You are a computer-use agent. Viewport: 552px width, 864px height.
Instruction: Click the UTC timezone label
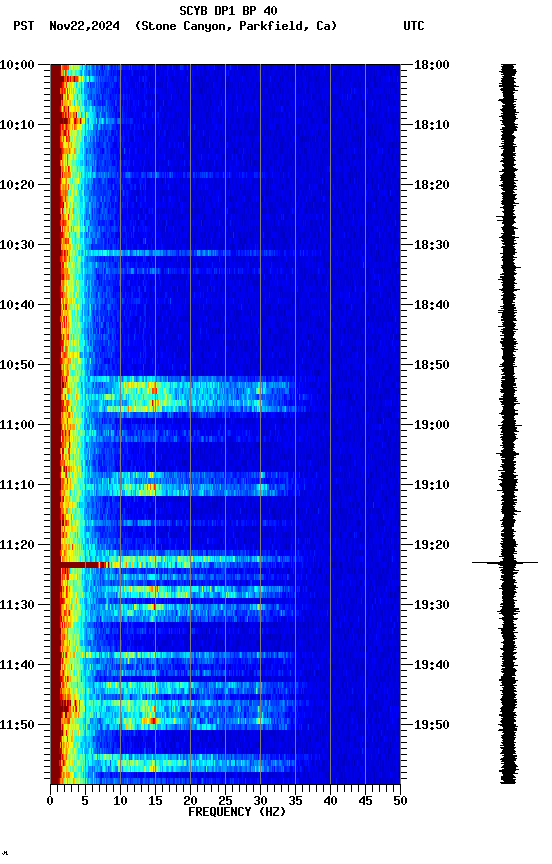[414, 26]
